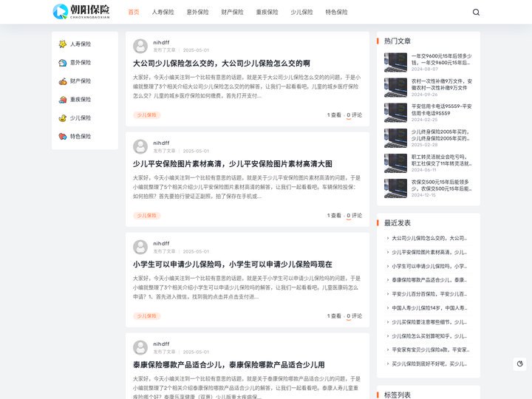Image resolution: width=532 pixels, height=399 pixels.
Task: Open 0 评论 on 小学生可以申请 post
Action: pyautogui.click(x=354, y=316)
